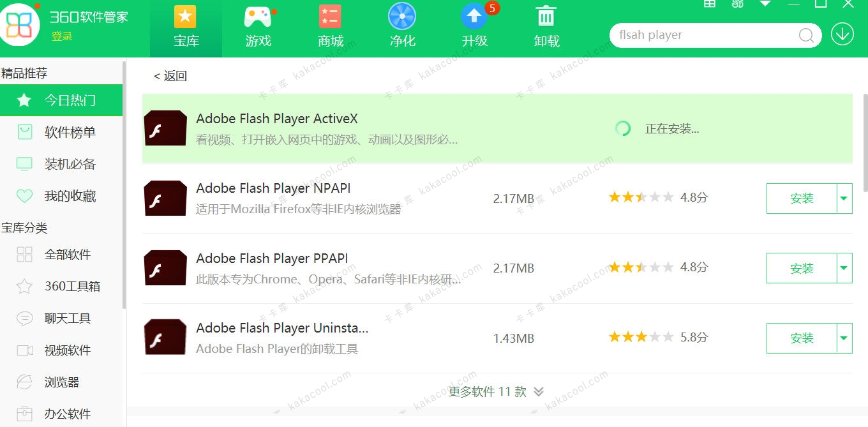
Task: Open dropdown beside Flash Player Uninstaller 安装
Action: pyautogui.click(x=844, y=338)
